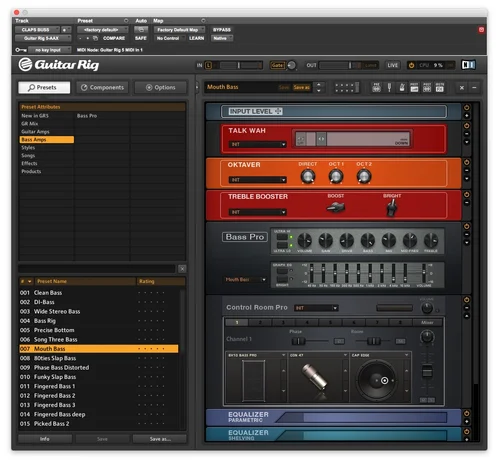Click the copy preset settings icon
500x464 pixels.
(x=95, y=38)
